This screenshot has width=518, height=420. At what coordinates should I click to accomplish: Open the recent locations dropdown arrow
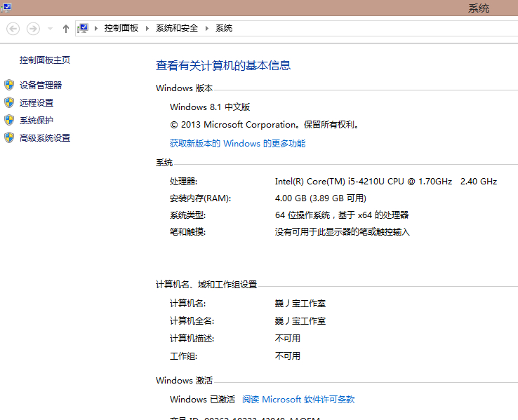click(50, 29)
